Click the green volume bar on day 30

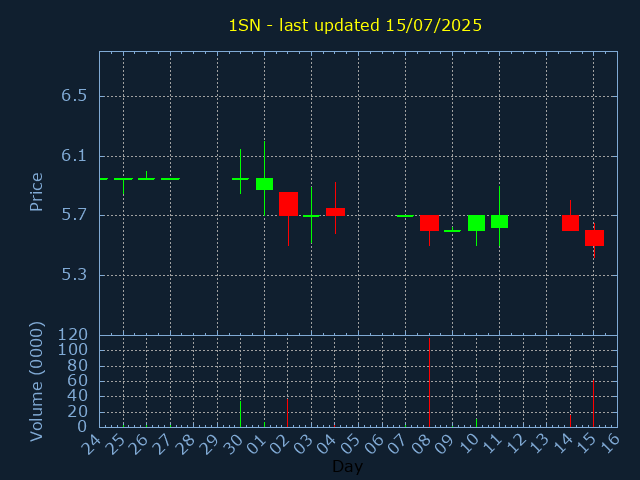240,414
